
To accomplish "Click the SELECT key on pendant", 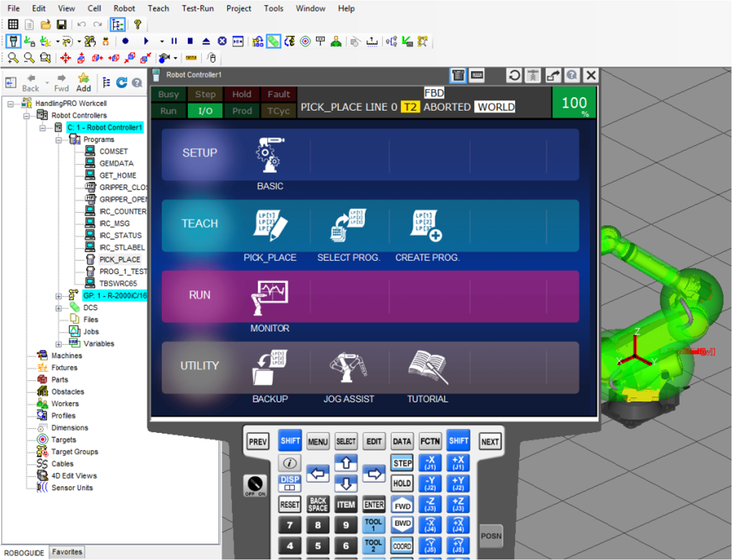I will tap(346, 441).
